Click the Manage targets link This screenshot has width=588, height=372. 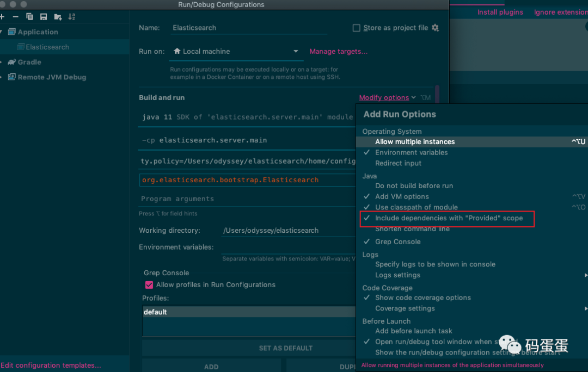pyautogui.click(x=338, y=51)
